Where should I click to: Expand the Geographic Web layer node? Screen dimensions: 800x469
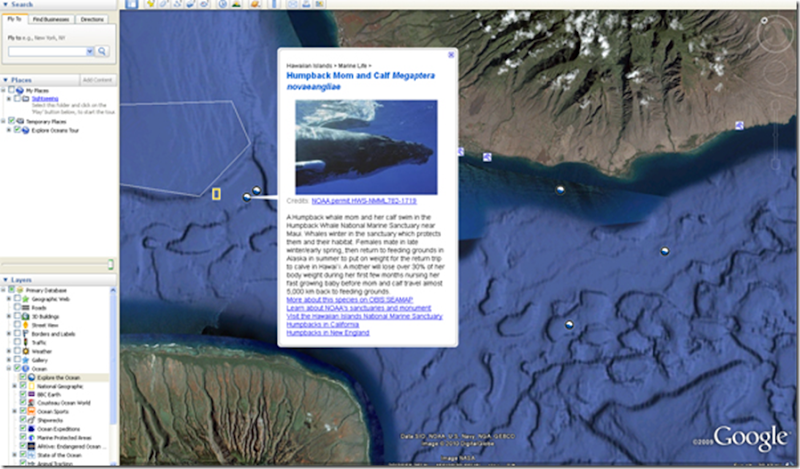[9, 299]
